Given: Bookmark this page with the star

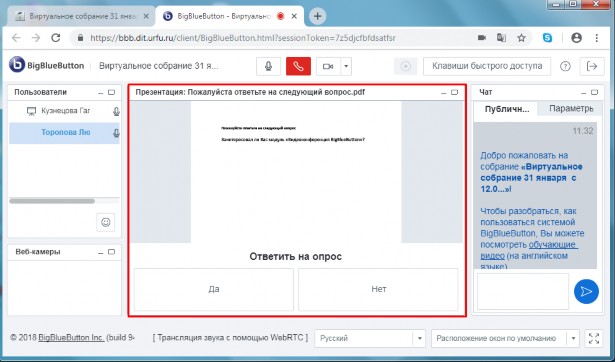Looking at the screenshot, I should (x=521, y=38).
